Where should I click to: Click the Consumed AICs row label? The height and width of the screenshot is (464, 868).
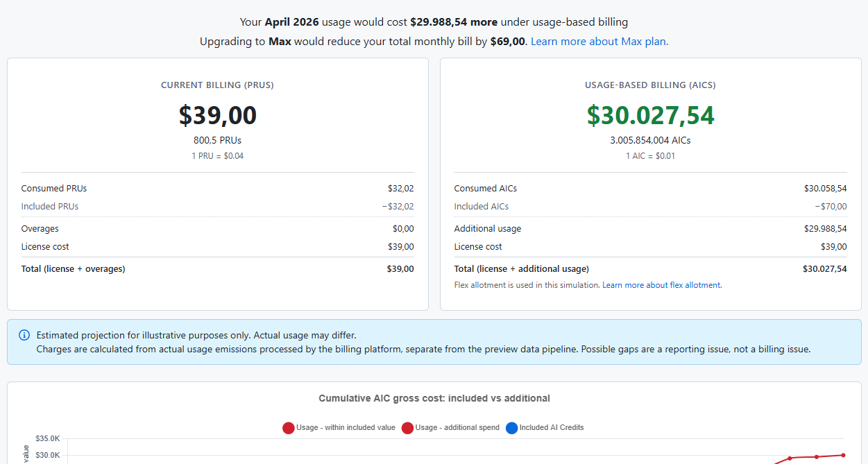tap(486, 189)
